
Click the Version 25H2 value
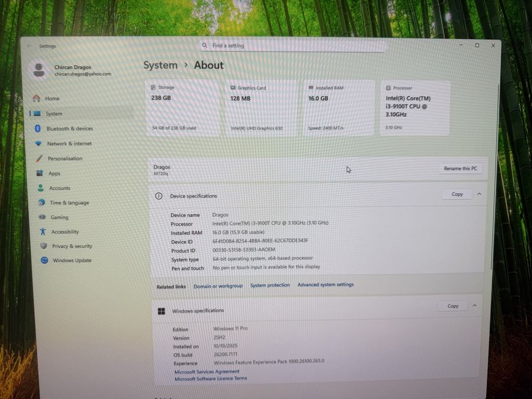pyautogui.click(x=219, y=337)
